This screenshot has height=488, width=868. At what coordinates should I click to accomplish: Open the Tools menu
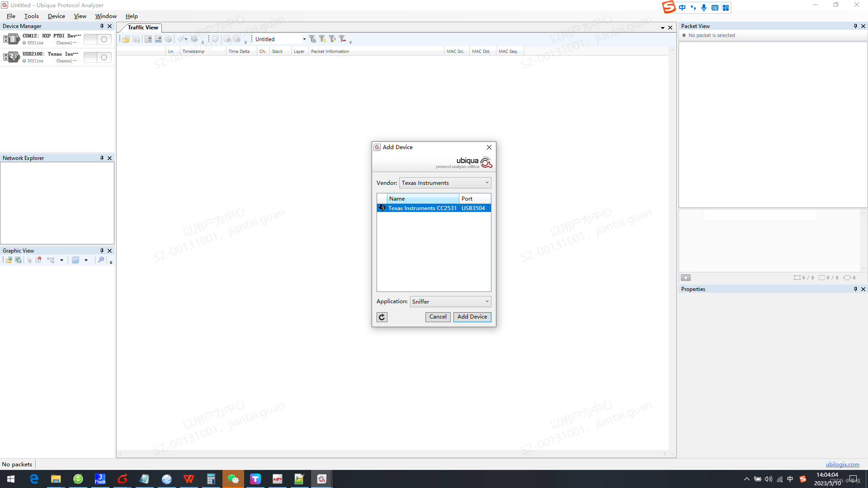32,16
